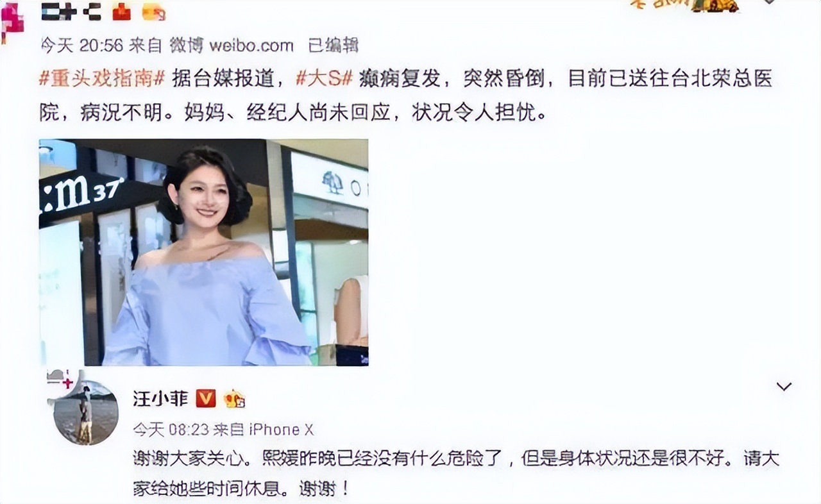Click the 已编辑 edited label

pos(333,46)
